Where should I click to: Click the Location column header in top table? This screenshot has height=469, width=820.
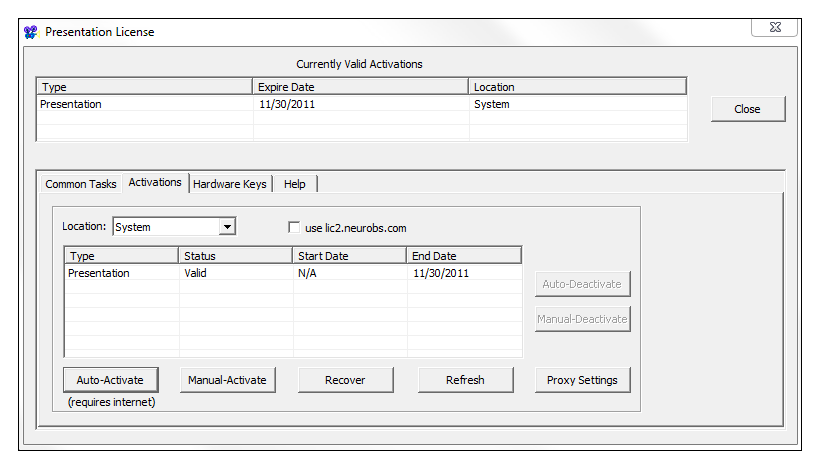coord(577,87)
